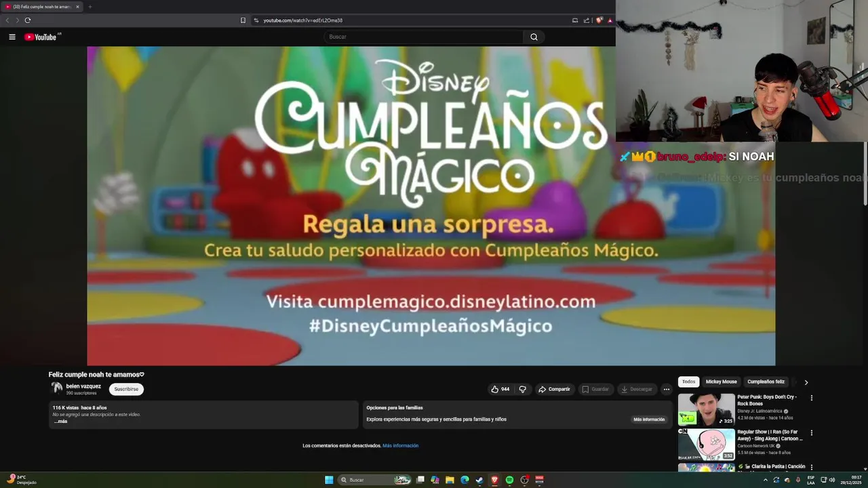
Task: Open site settings icon in address bar
Action: [x=256, y=20]
